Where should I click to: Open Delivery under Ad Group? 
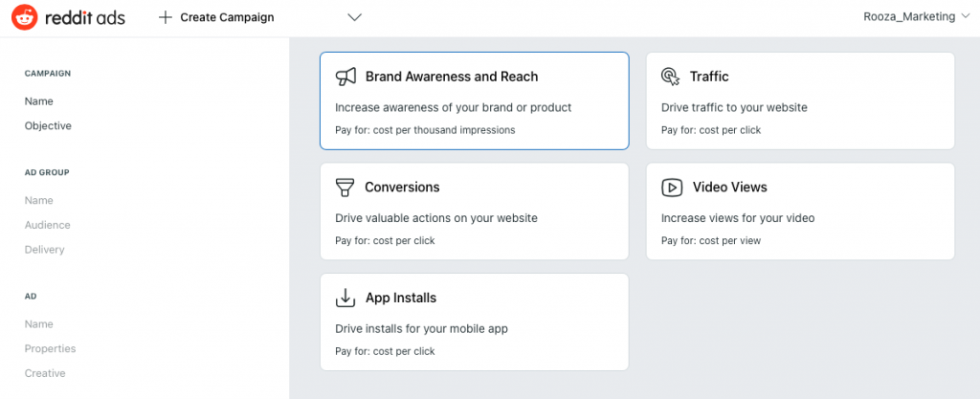point(44,250)
